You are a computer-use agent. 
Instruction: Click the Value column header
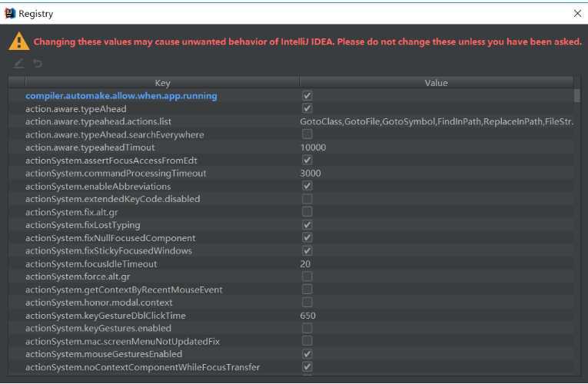click(x=436, y=83)
